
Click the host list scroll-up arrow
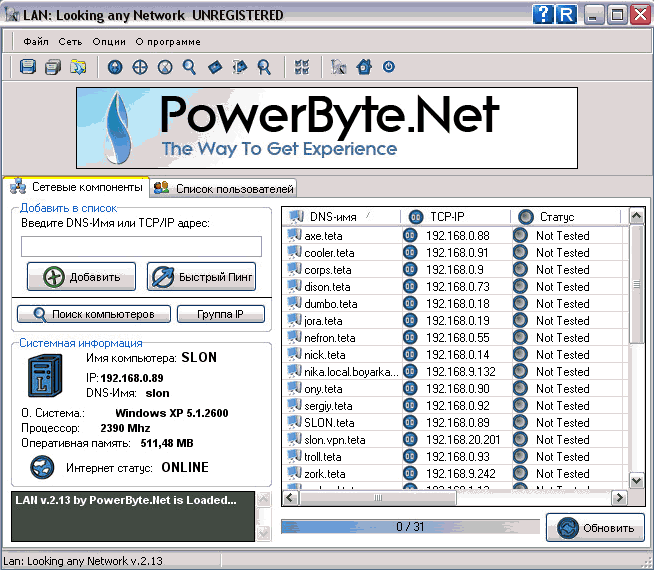(x=636, y=216)
